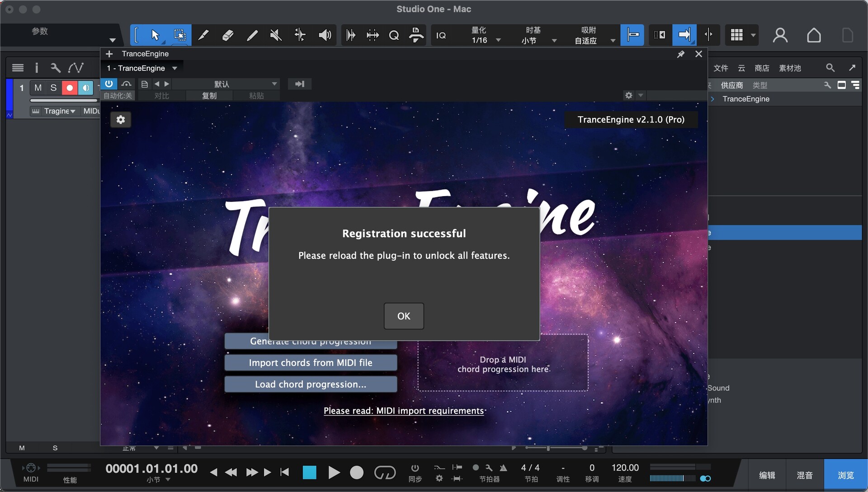Click Stop in the transport
This screenshot has height=492, width=868.
click(309, 473)
